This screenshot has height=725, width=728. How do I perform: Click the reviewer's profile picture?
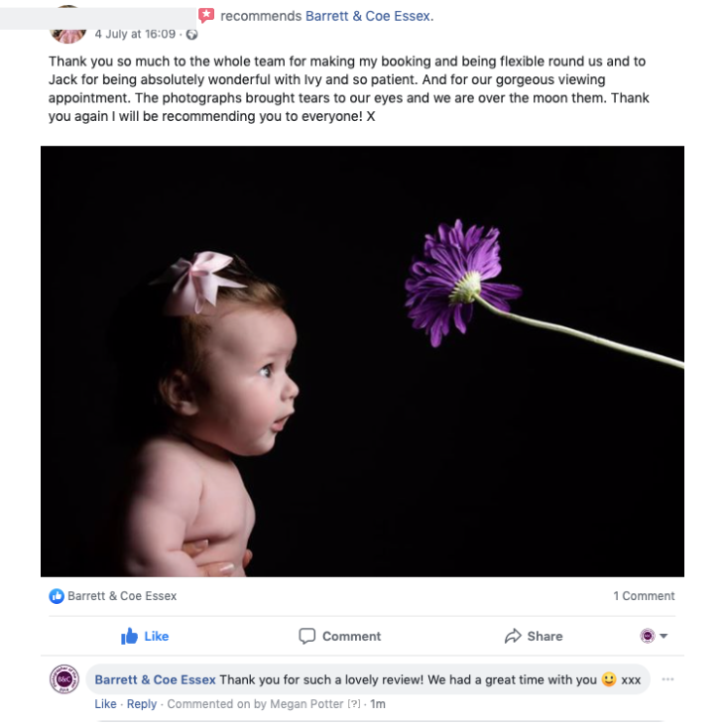(67, 27)
